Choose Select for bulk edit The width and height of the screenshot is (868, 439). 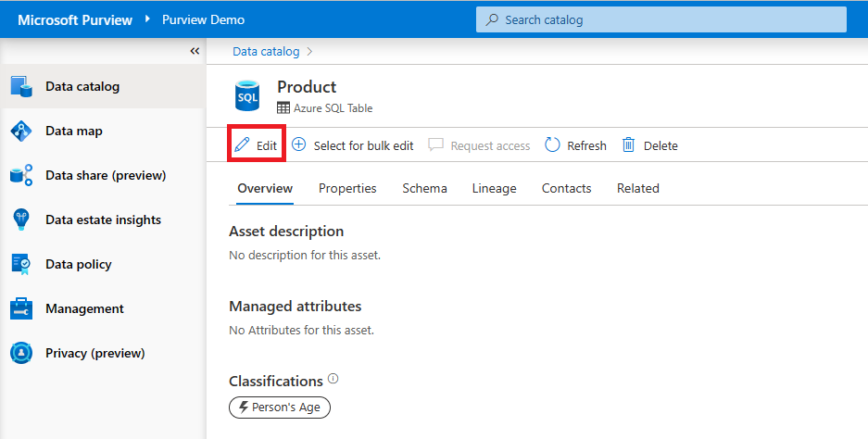[353, 145]
